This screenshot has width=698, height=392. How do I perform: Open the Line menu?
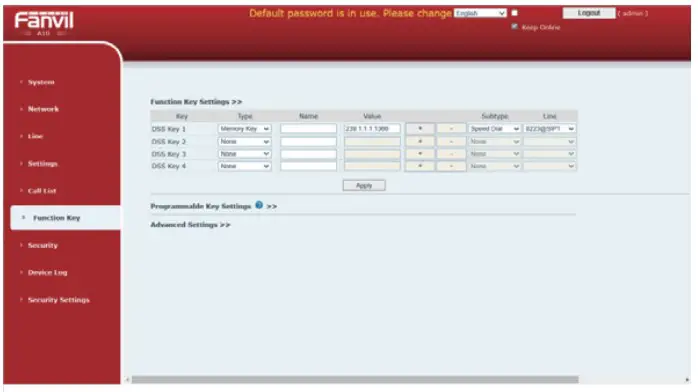click(x=35, y=136)
